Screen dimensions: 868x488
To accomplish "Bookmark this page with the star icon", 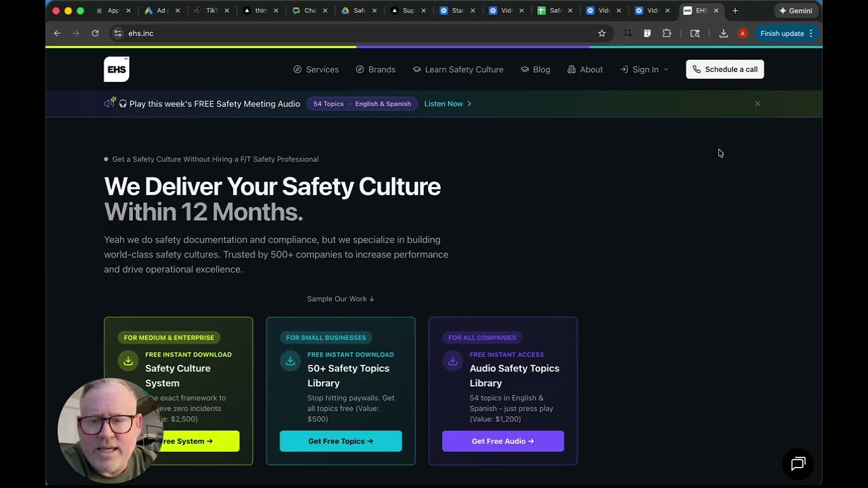I will point(601,33).
